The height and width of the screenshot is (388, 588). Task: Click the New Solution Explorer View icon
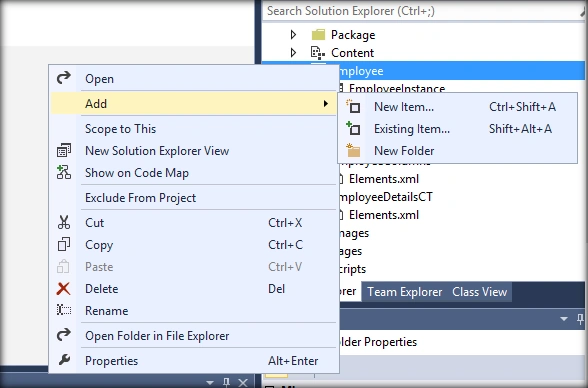point(64,150)
